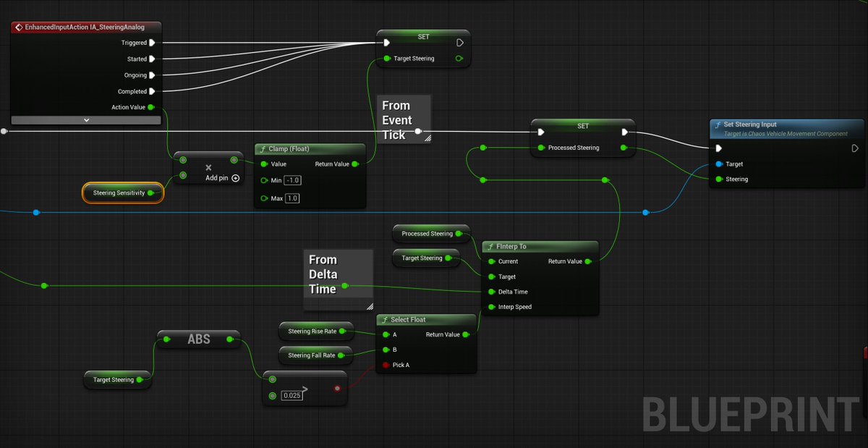This screenshot has width=868, height=448.
Task: Click the Completed execution pin
Action: pos(152,91)
